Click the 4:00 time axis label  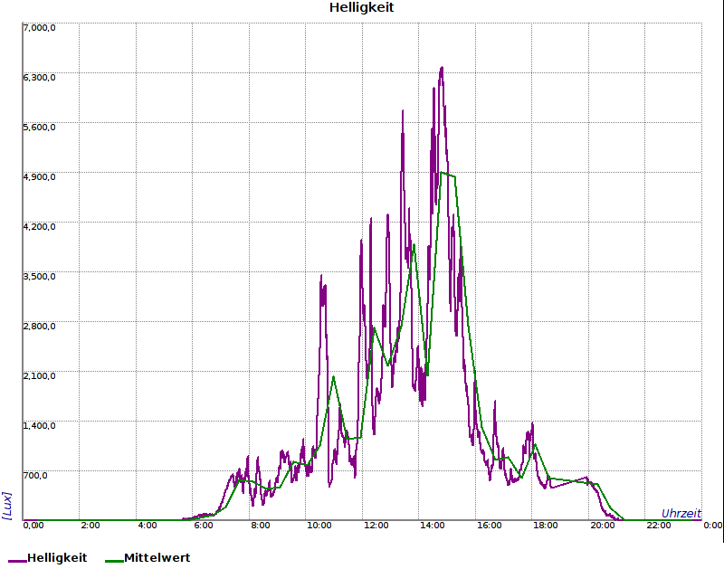coord(147,526)
